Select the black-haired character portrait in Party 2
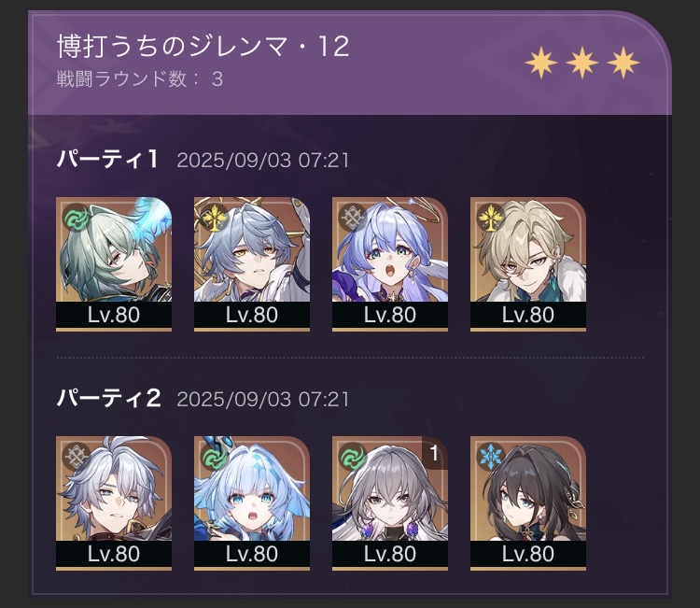This screenshot has height=608, width=700. (x=528, y=503)
